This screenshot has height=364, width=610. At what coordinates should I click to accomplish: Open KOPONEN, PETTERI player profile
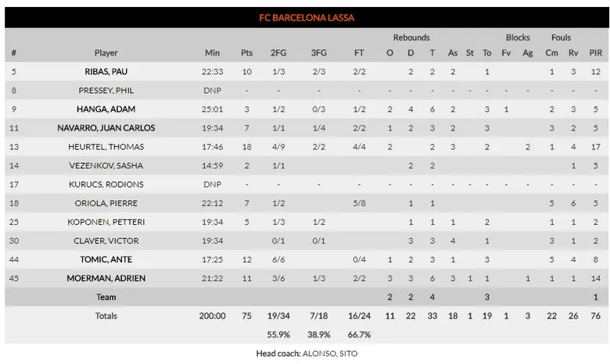click(106, 222)
